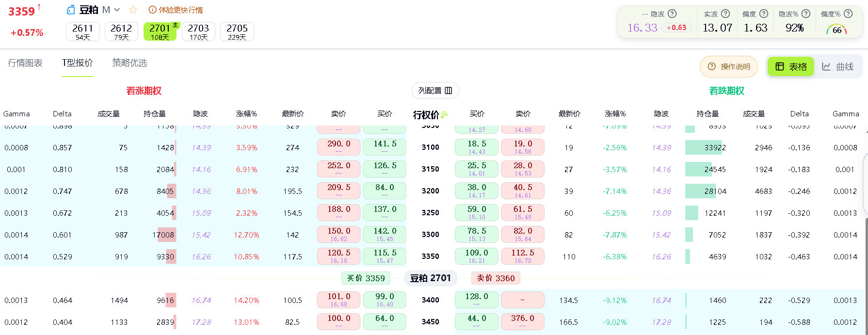Click the call-side 卖价 150.0 at strike 3300
868x335 pixels.
tap(338, 234)
